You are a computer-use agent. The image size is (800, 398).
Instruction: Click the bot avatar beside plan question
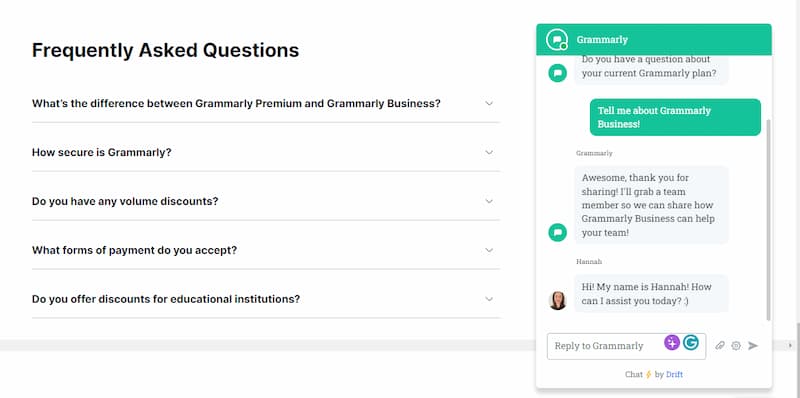tap(558, 73)
